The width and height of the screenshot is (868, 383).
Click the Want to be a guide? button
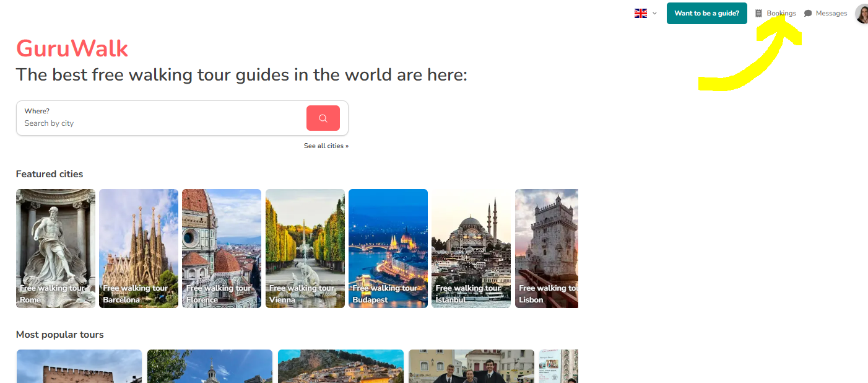706,13
